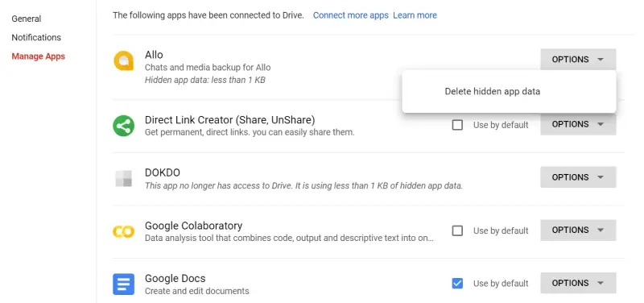Open OPTIONS dropdown for Direct Link Creator
The height and width of the screenshot is (303, 644).
tap(578, 124)
